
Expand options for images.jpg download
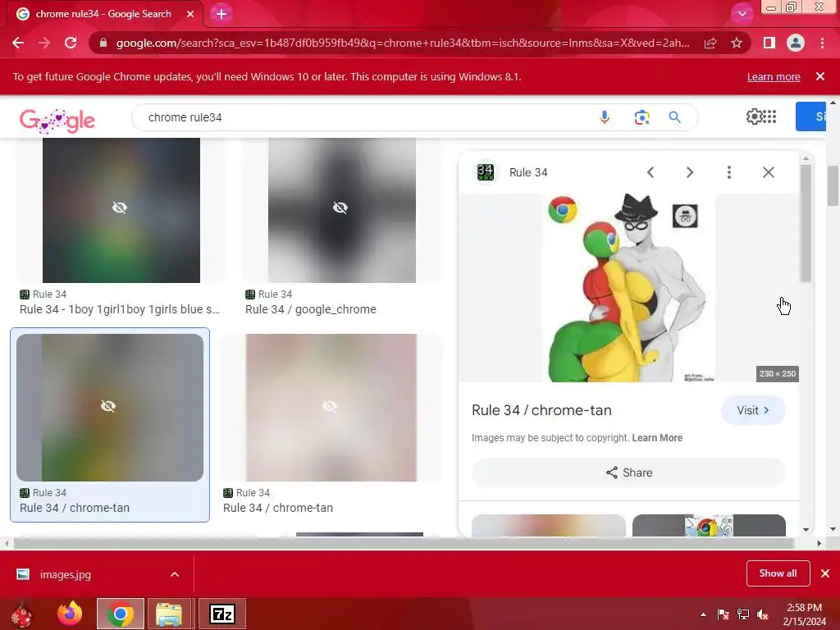(x=175, y=574)
